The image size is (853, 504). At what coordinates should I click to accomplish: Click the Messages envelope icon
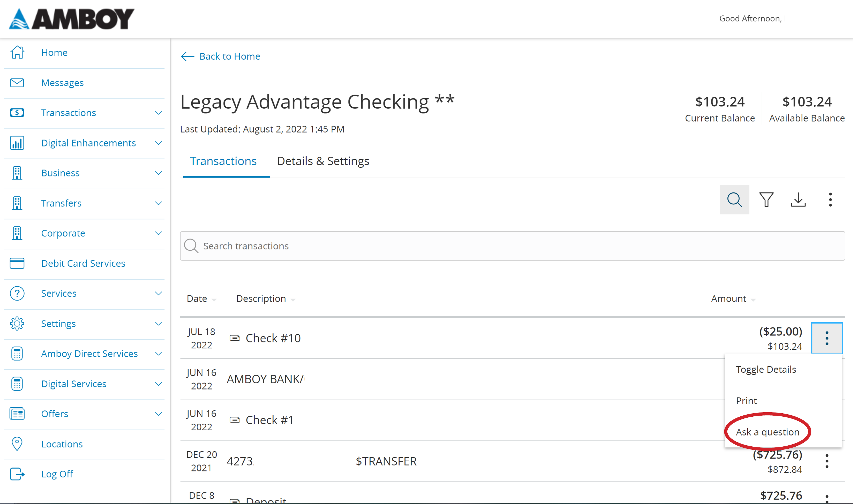(17, 82)
